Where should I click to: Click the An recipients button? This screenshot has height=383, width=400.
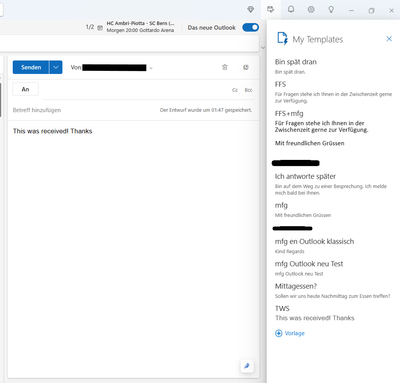click(25, 89)
